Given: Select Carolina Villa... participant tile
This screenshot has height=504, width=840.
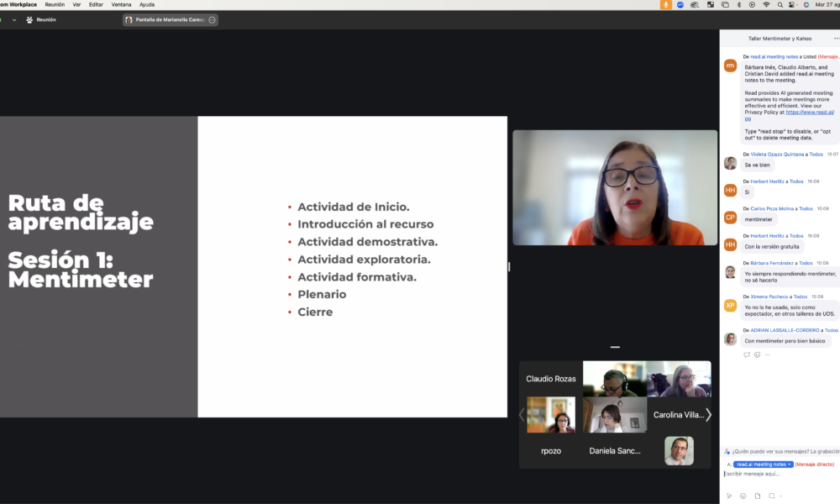Looking at the screenshot, I should point(679,415).
